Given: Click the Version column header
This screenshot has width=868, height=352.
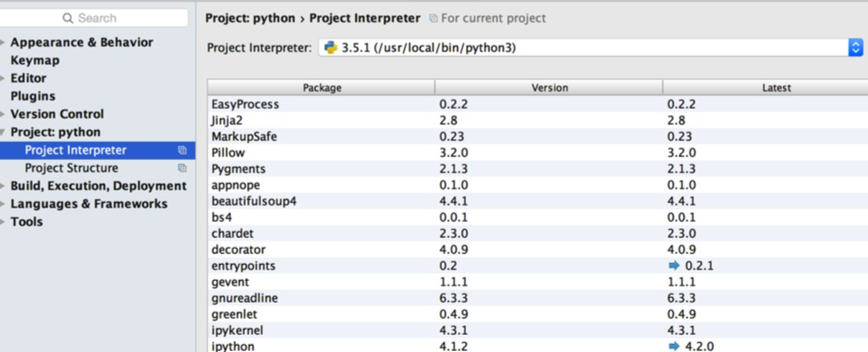Looking at the screenshot, I should 549,87.
